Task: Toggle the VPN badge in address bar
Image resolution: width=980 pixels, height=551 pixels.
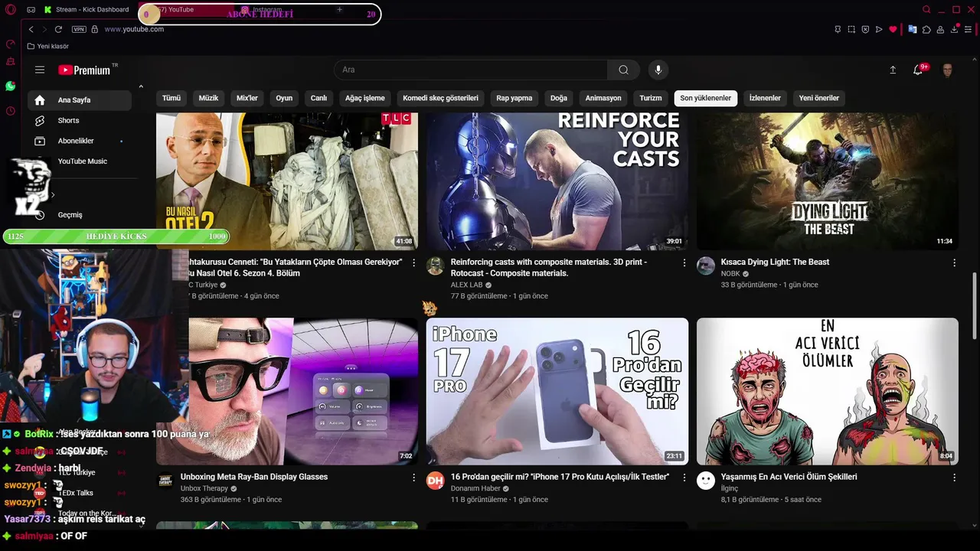Action: [x=79, y=29]
